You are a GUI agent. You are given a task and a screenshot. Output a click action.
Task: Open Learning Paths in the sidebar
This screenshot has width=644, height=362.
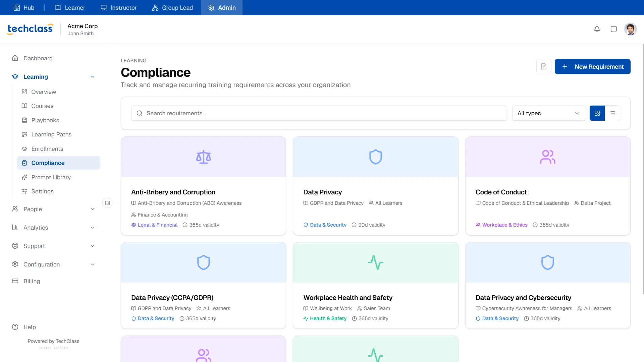(59, 134)
